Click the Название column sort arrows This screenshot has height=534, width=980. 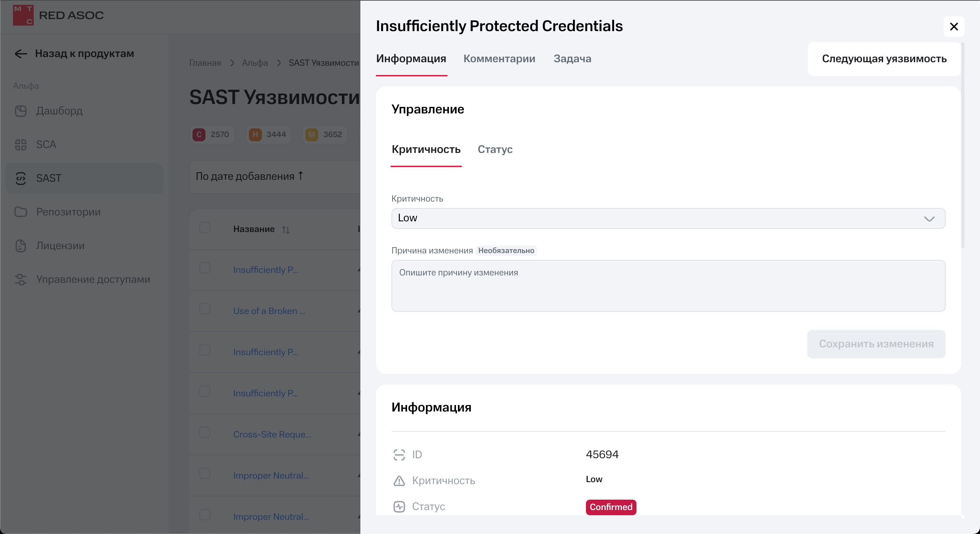point(286,229)
